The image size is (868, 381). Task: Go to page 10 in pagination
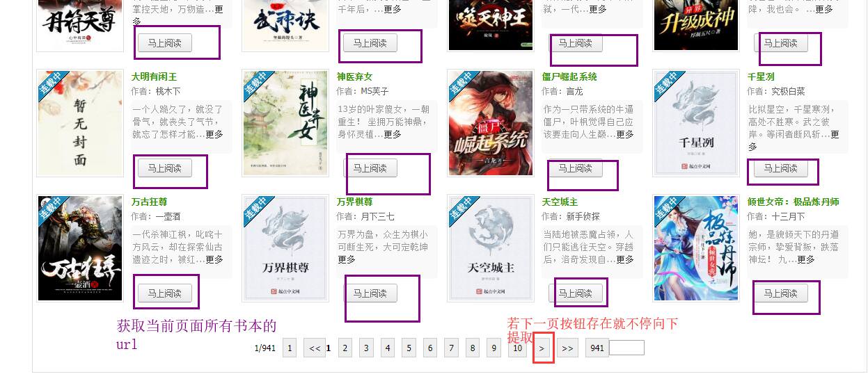click(x=517, y=348)
